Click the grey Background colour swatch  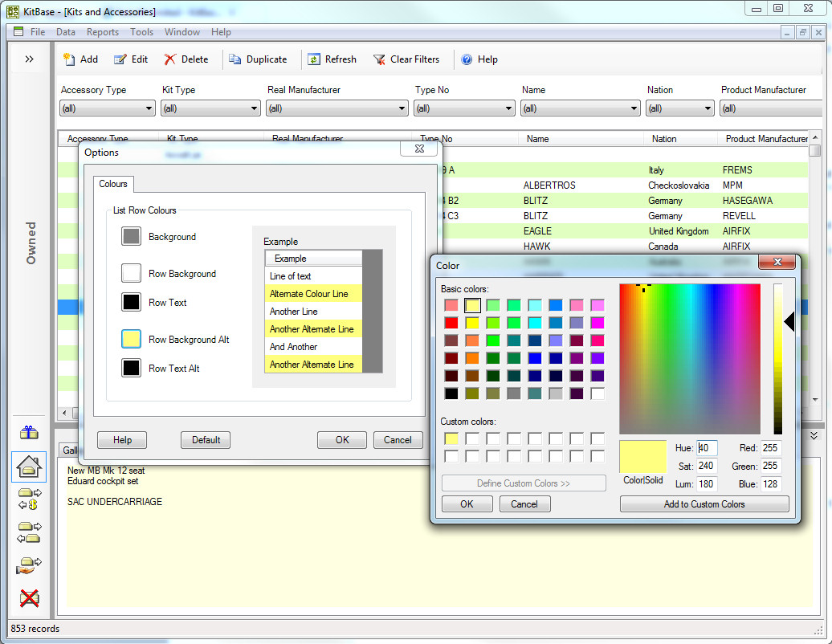click(x=131, y=236)
